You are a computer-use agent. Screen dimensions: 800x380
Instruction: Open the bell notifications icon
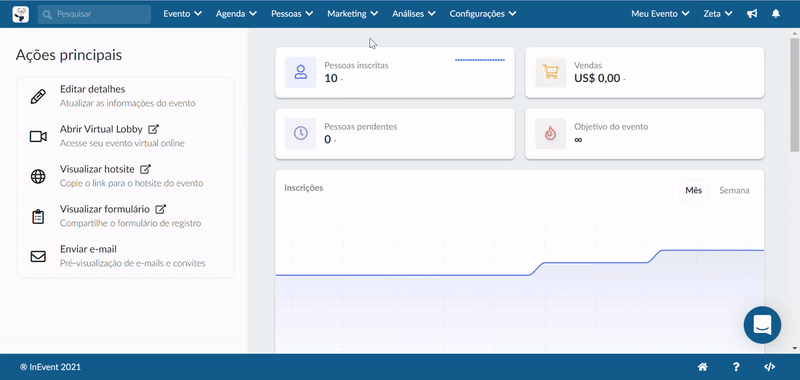point(776,14)
